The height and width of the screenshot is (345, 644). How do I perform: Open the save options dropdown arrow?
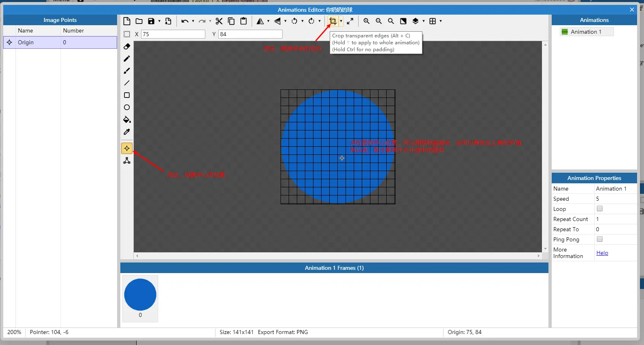tap(159, 21)
